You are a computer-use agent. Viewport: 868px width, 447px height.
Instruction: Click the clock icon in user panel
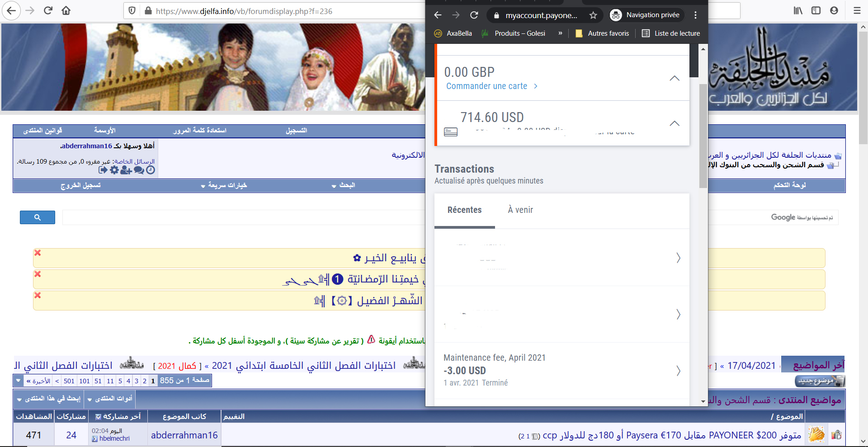[x=151, y=170]
